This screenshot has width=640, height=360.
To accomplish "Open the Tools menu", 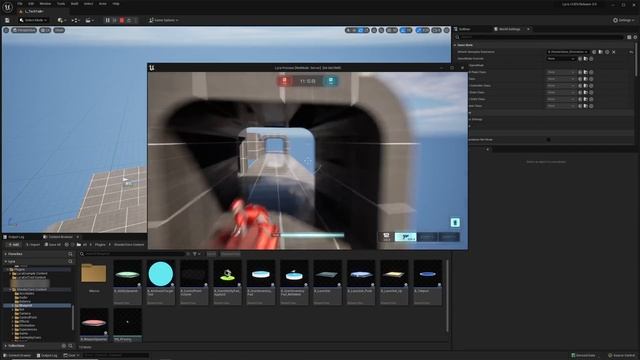I will [61, 4].
